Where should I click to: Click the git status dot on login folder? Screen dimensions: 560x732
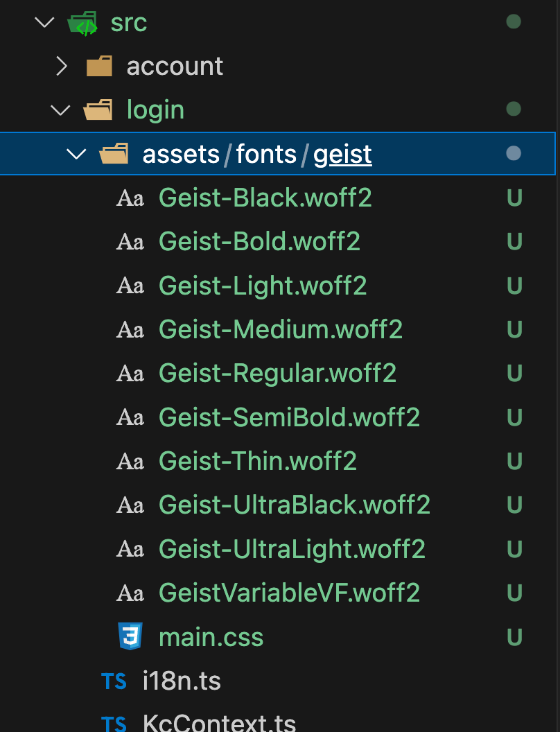click(514, 109)
